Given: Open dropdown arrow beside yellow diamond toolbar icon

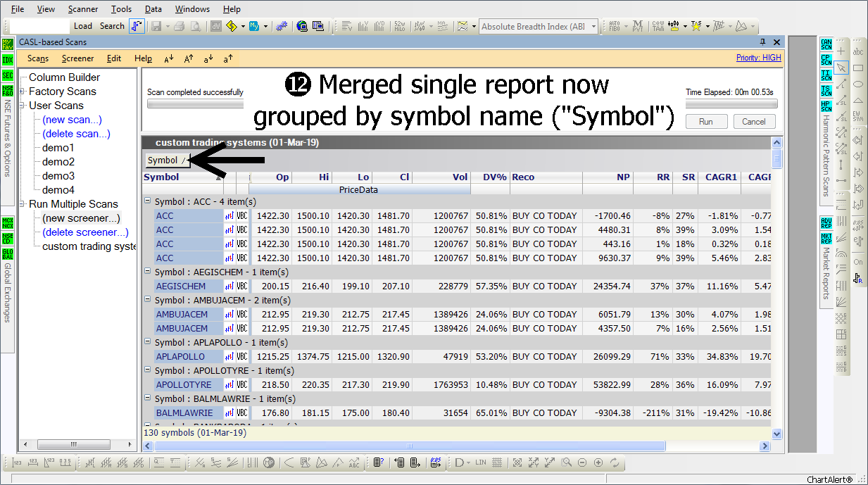Looking at the screenshot, I should pos(244,27).
